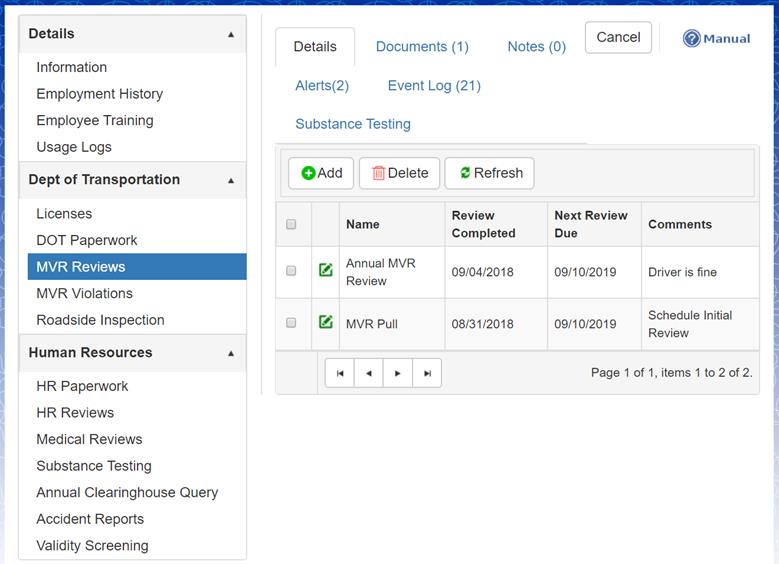Collapse the Details sidebar section

tap(231, 34)
